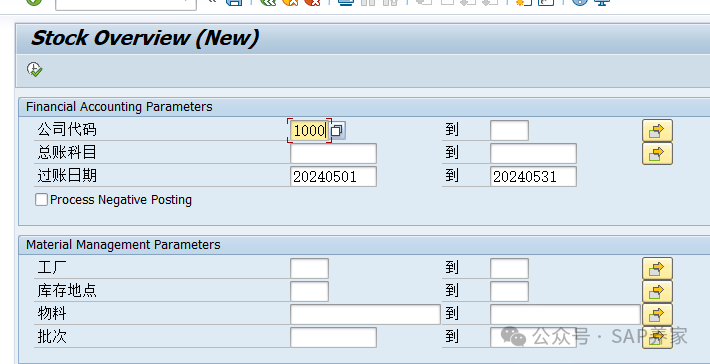Select the 库存地点 label
Viewport: 710px width, 364px height.
pos(67,291)
